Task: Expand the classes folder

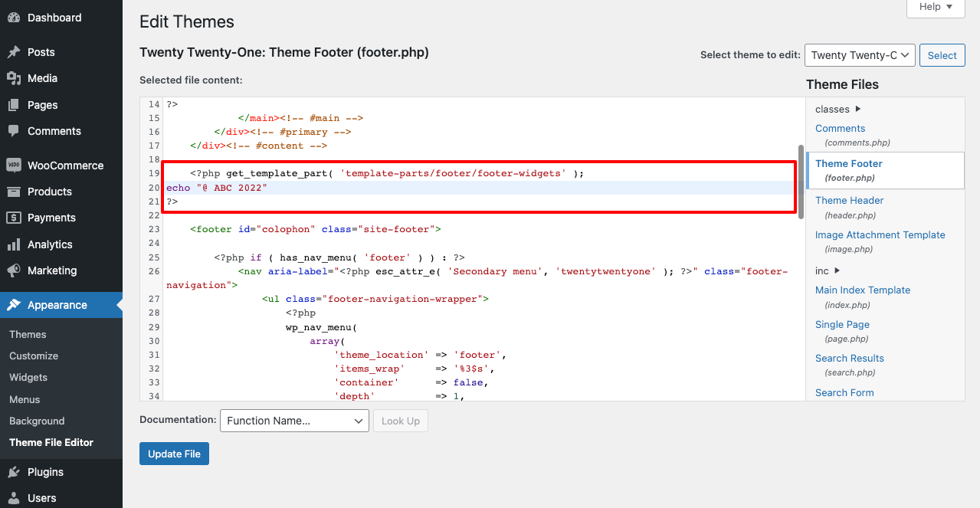Action: [x=838, y=109]
